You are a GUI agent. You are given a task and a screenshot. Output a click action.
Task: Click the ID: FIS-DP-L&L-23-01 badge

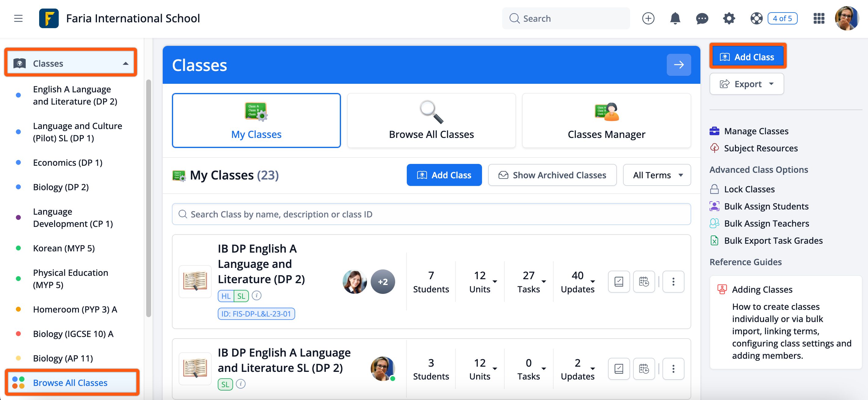256,314
